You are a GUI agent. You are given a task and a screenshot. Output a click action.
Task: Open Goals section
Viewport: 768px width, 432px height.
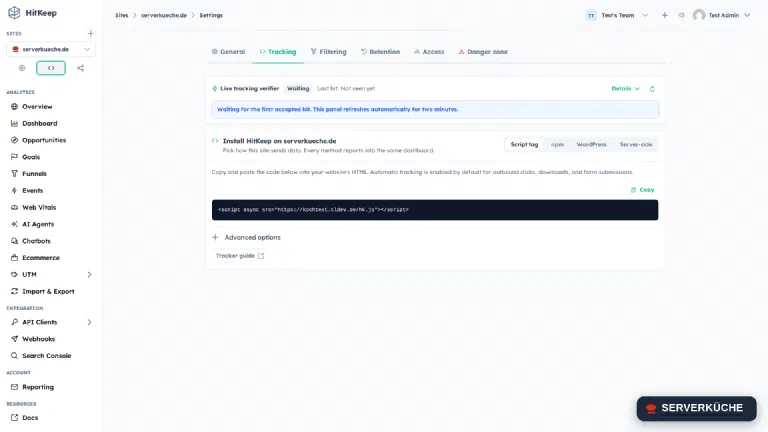coord(31,157)
